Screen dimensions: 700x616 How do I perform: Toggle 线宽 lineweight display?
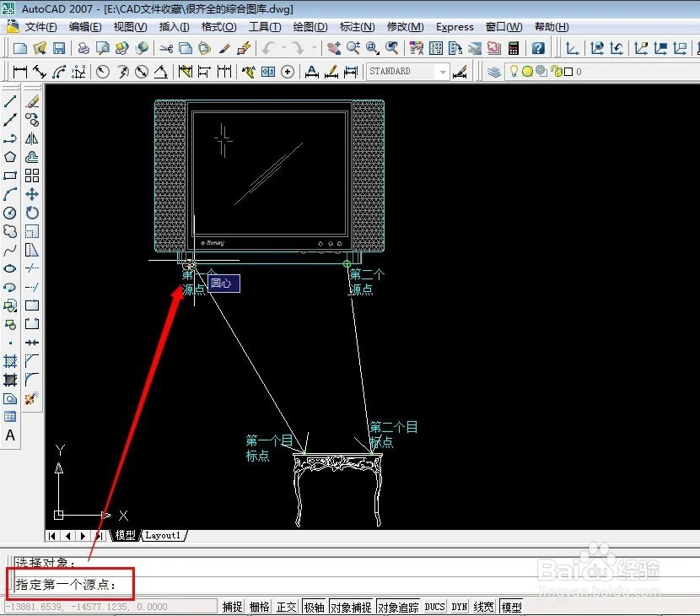click(x=484, y=607)
